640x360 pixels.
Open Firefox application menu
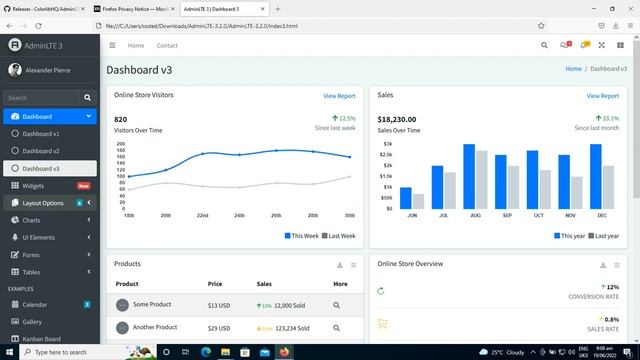[630, 26]
